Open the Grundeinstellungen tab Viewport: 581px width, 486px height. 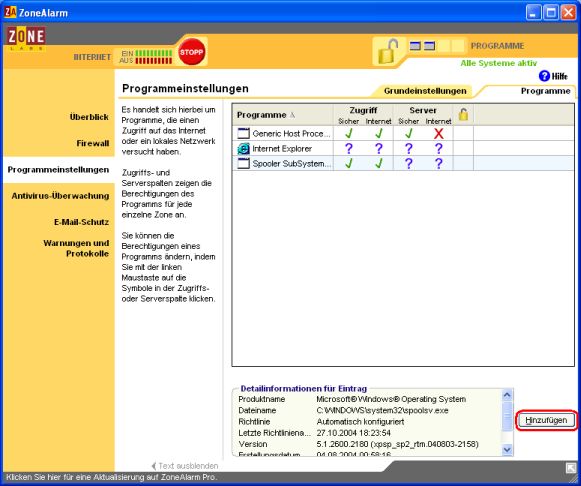coord(425,91)
